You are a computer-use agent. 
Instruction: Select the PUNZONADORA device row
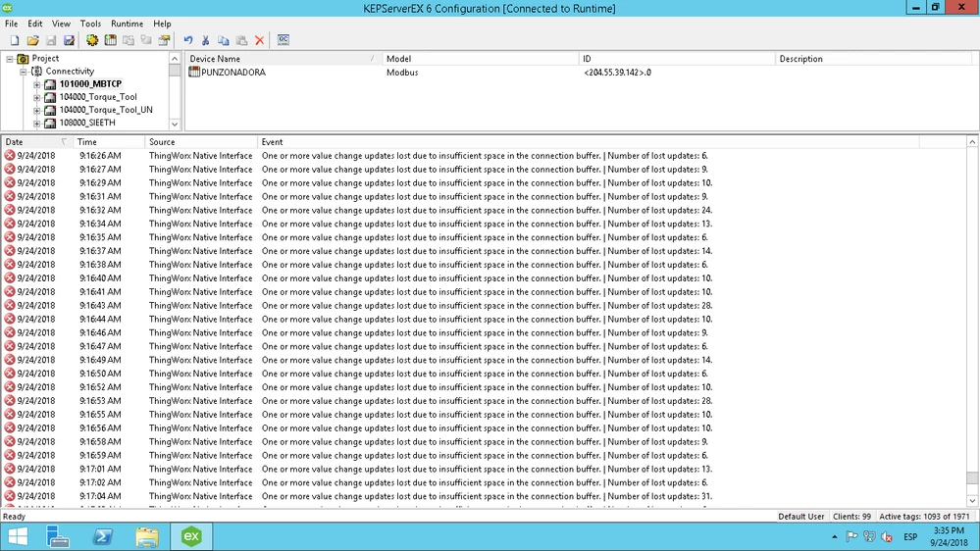tap(579, 73)
